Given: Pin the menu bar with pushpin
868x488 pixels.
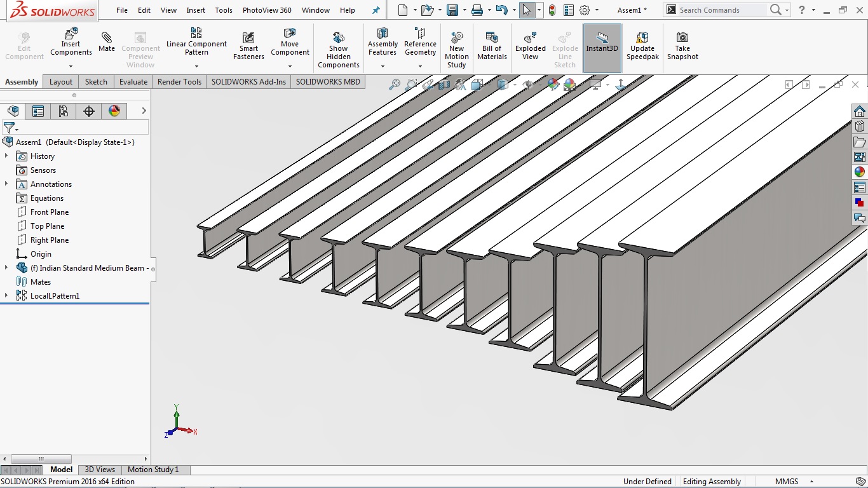Looking at the screenshot, I should point(376,10).
